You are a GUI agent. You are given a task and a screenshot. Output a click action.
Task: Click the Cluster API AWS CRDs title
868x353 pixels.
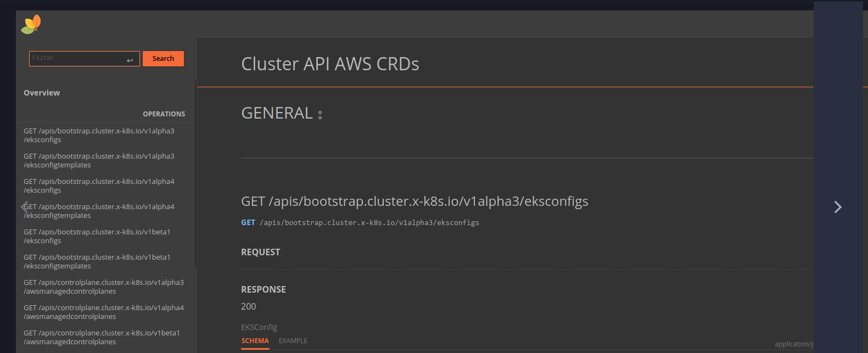tap(330, 64)
